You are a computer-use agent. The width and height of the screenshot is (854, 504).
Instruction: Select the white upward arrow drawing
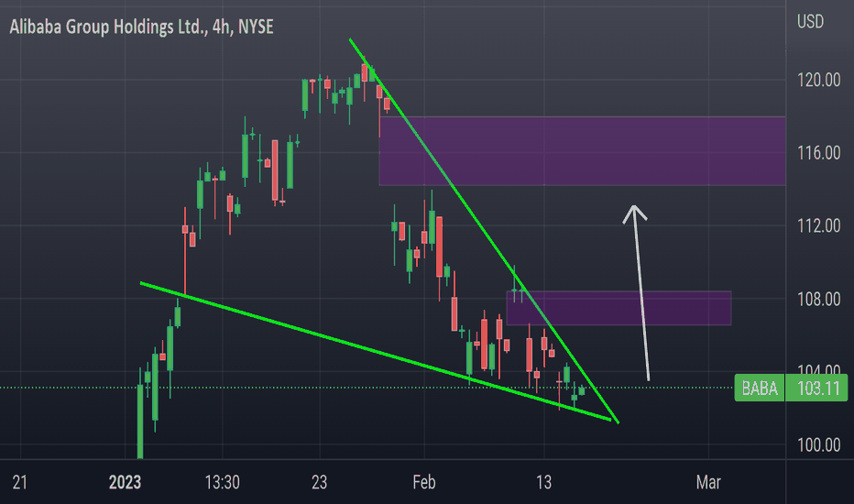pos(640,292)
